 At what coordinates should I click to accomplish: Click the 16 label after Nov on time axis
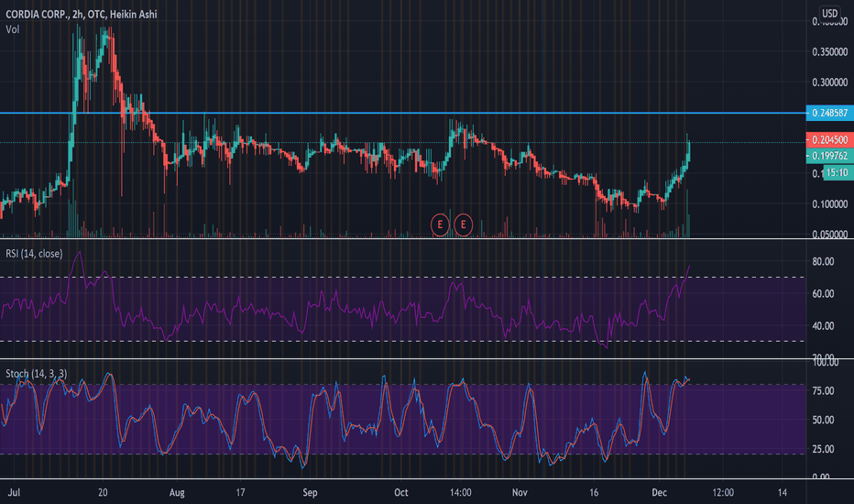point(594,493)
